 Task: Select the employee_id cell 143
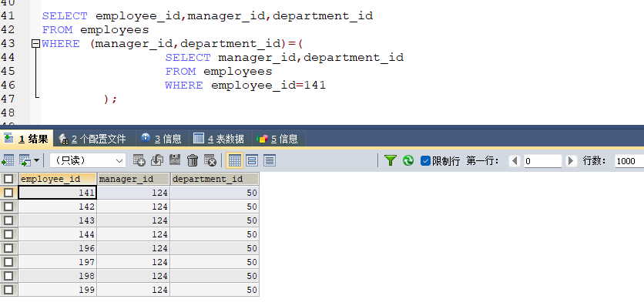pos(58,220)
